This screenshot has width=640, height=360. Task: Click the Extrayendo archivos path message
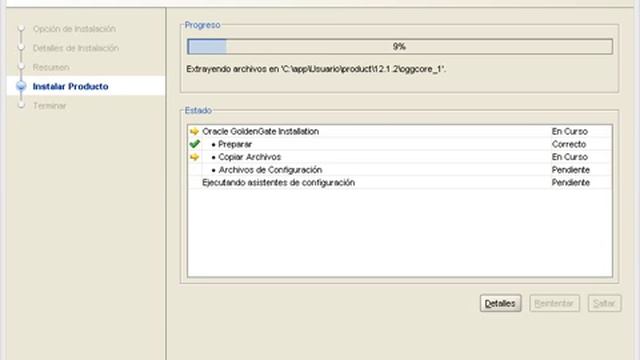coord(316,69)
